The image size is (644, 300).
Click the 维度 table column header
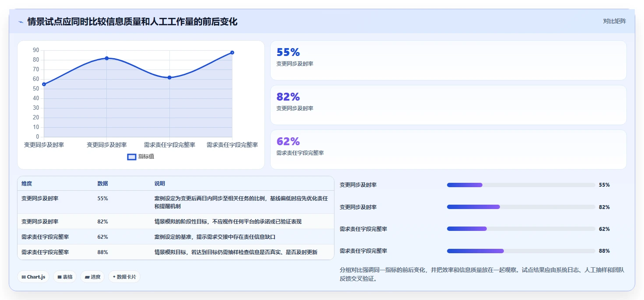[27, 184]
